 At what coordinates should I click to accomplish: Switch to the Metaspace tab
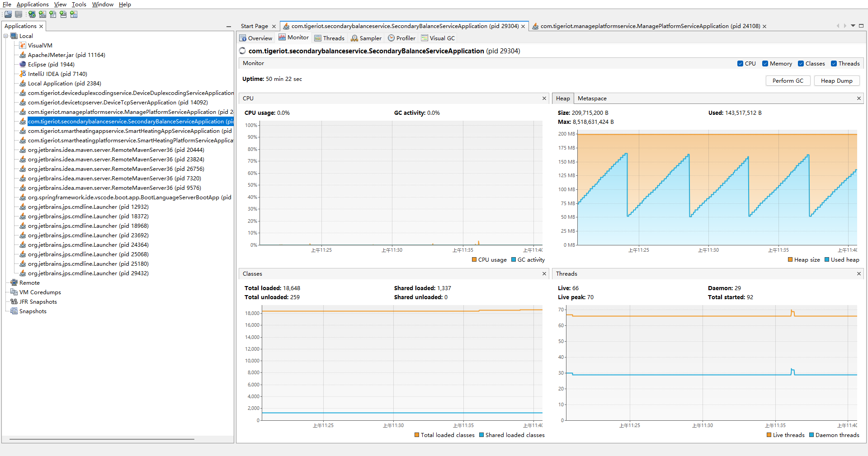(x=592, y=99)
